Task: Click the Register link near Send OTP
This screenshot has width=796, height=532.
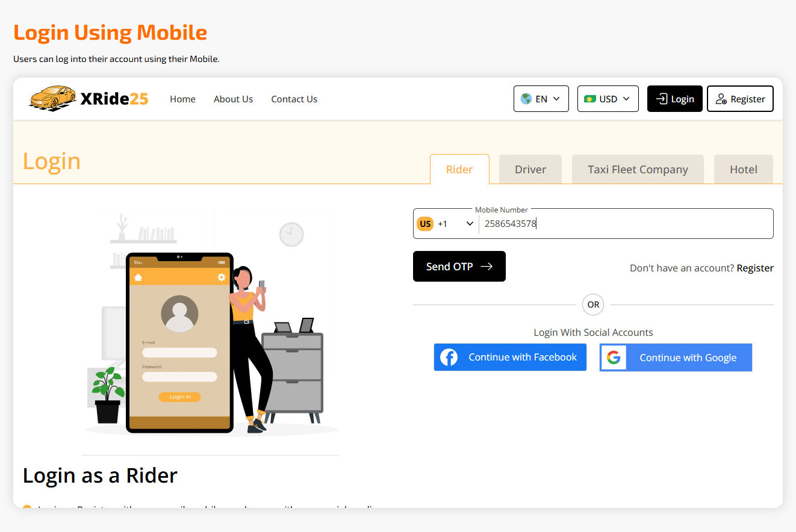Action: [755, 268]
